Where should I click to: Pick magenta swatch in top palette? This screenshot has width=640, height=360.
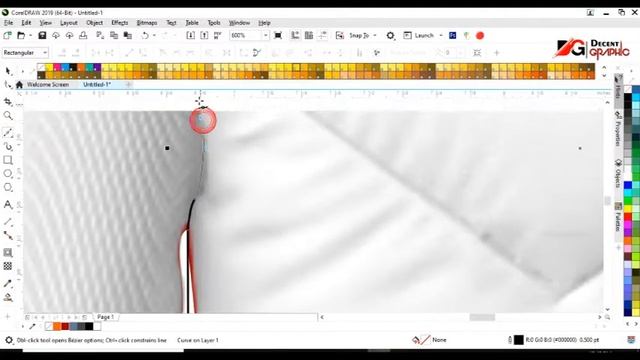[57, 67]
